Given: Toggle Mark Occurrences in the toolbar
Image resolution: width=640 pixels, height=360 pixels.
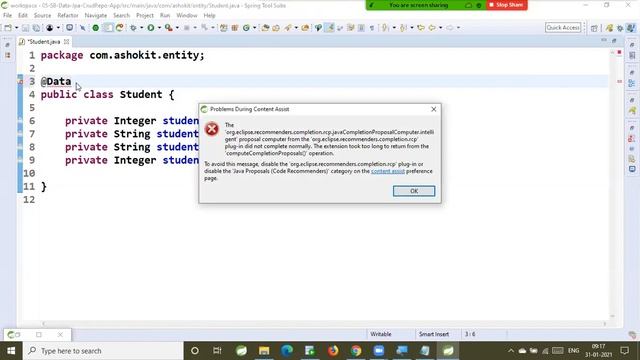Looking at the screenshot, I should 329,28.
